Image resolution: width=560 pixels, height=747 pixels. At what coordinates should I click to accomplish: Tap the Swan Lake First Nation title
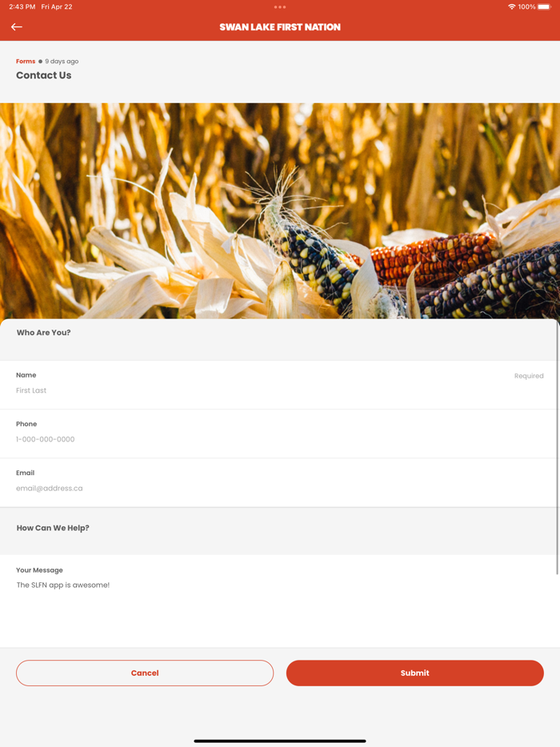point(280,27)
